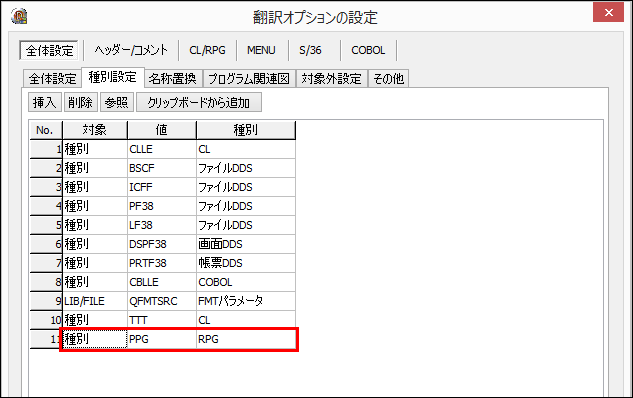Select the 種別設定 sub-tab
The height and width of the screenshot is (398, 633).
point(113,77)
